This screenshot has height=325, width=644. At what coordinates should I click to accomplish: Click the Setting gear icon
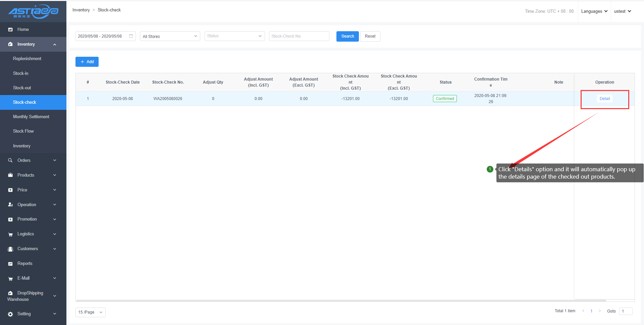pyautogui.click(x=10, y=314)
